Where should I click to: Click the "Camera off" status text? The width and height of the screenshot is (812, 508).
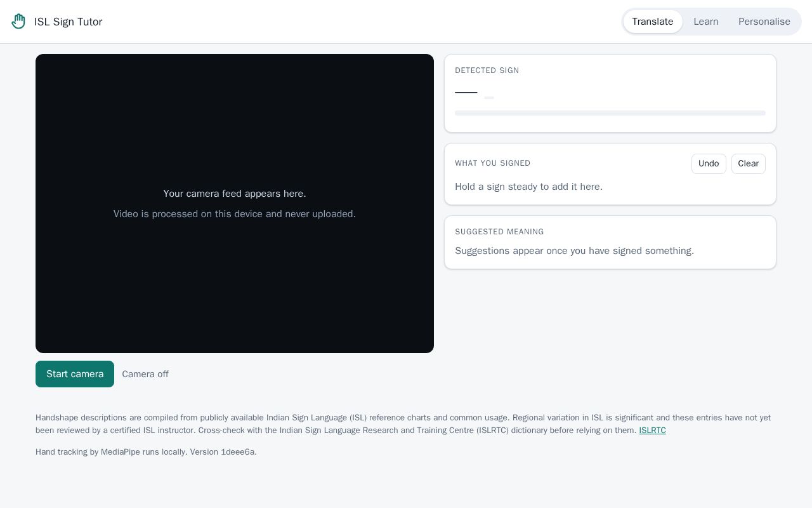pos(145,374)
